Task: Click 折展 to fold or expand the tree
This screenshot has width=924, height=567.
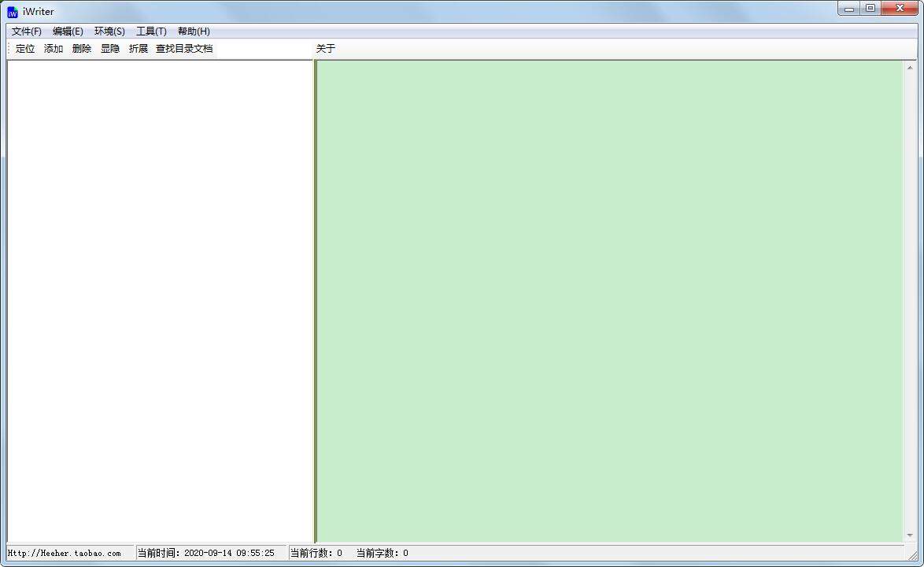Action: [x=138, y=48]
